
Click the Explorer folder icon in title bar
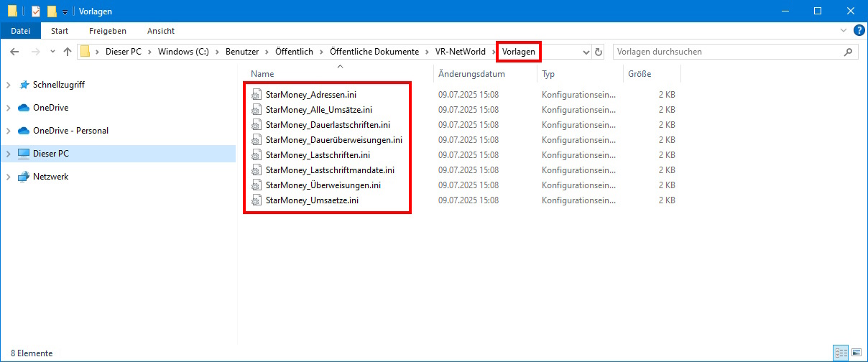12,11
